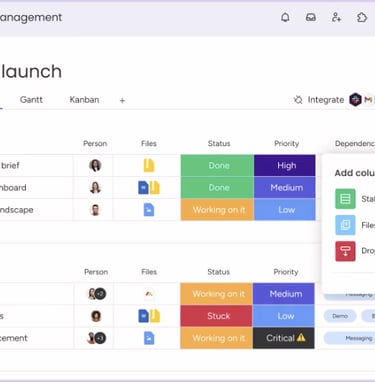Change the Critical priority cell
The height and width of the screenshot is (382, 375).
tap(284, 338)
